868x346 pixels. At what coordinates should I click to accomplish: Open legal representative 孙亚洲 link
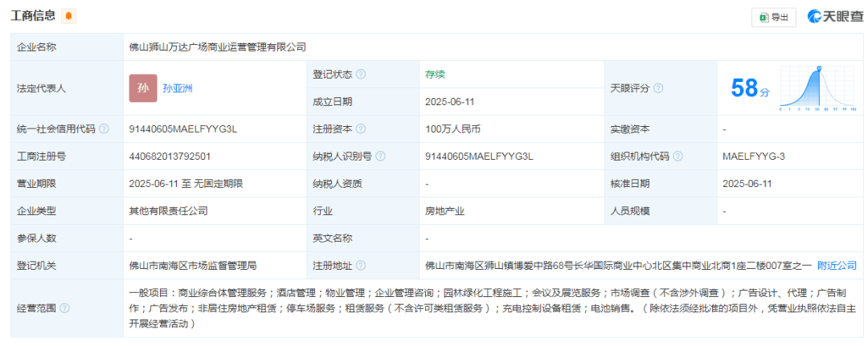coord(178,88)
